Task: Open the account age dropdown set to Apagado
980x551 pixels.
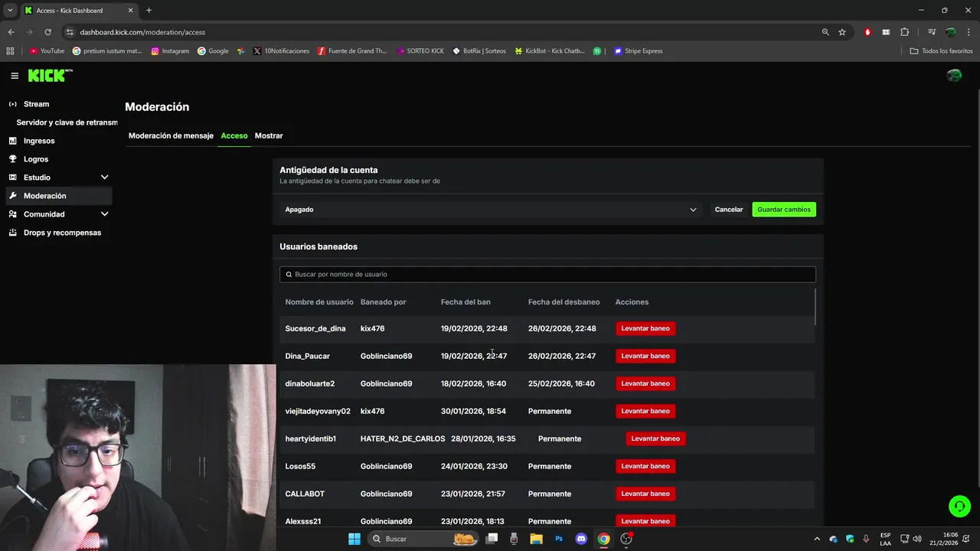Action: [491, 210]
